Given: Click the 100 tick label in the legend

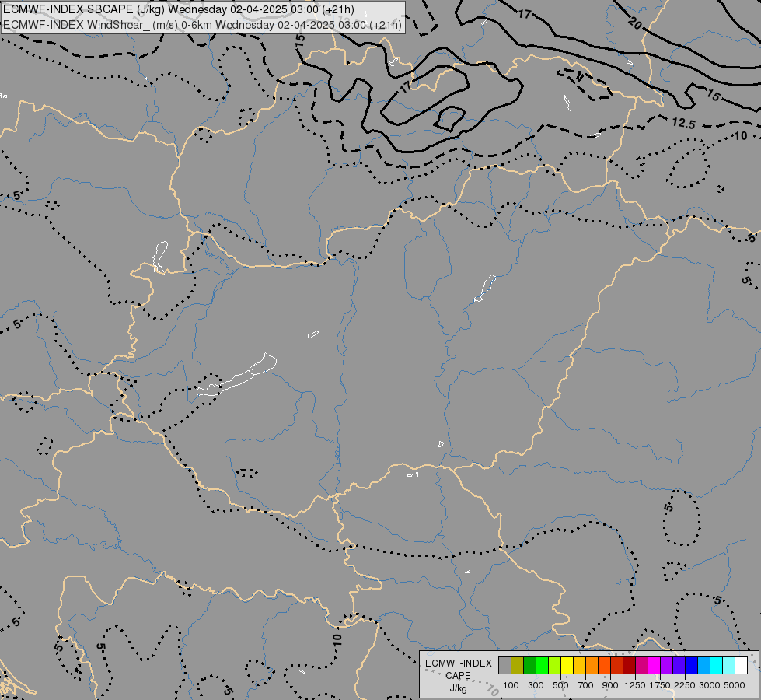Looking at the screenshot, I should (511, 685).
